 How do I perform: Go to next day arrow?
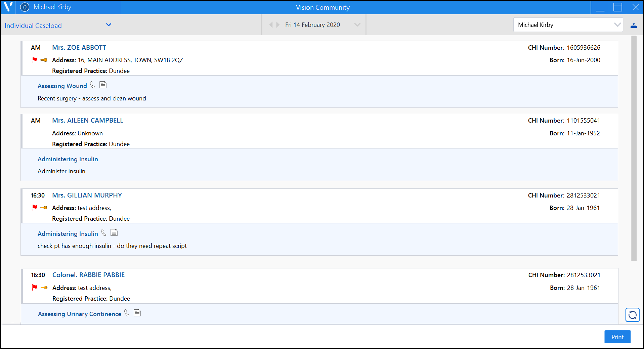[x=278, y=25]
